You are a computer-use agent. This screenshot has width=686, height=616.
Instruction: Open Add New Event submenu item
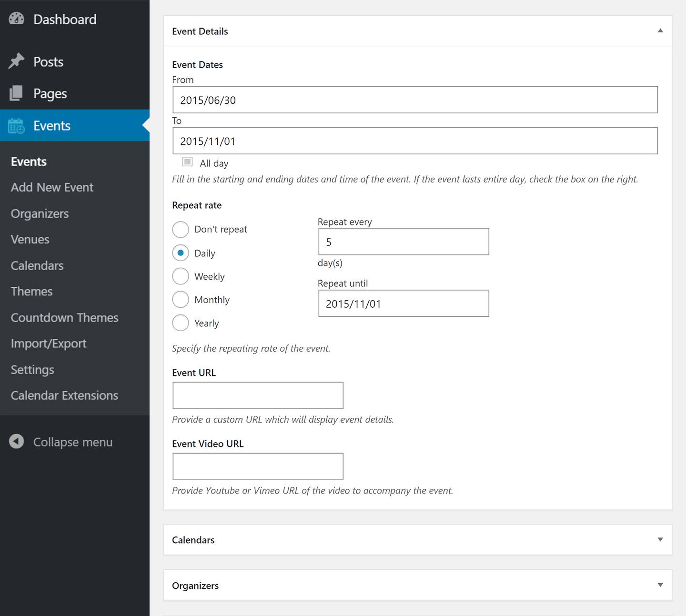[x=52, y=187]
